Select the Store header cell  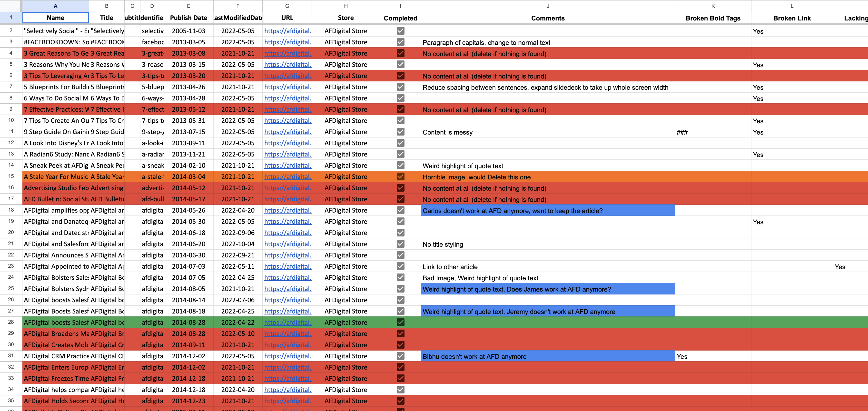346,18
